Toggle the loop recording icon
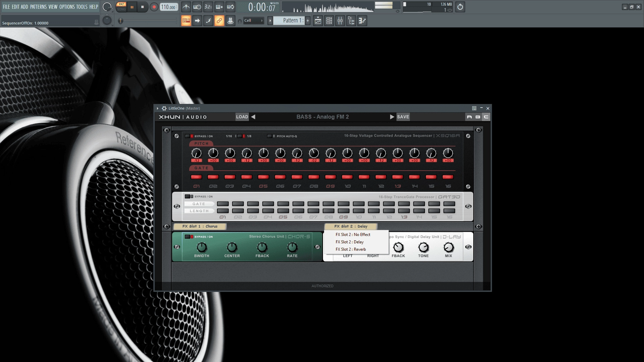 pos(230,7)
